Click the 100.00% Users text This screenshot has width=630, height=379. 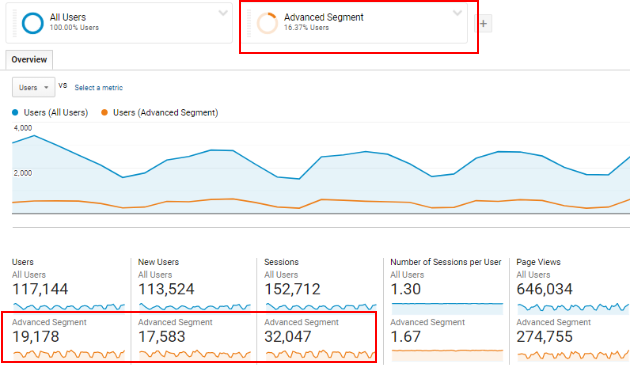(74, 27)
